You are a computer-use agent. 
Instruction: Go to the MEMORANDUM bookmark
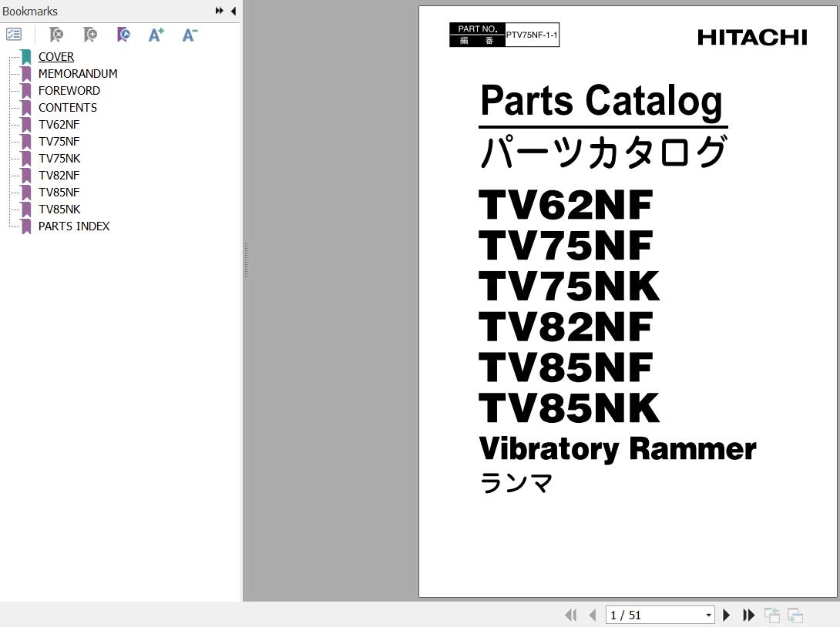[x=78, y=74]
